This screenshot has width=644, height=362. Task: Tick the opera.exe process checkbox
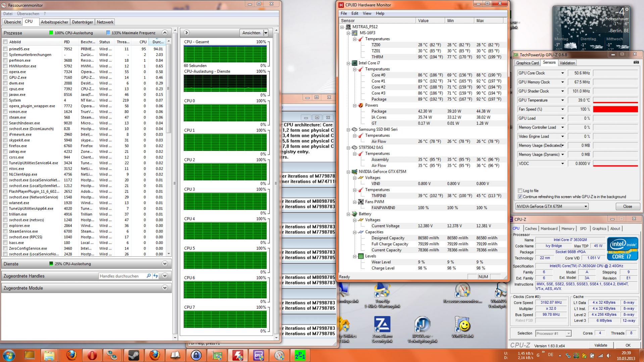5,72
